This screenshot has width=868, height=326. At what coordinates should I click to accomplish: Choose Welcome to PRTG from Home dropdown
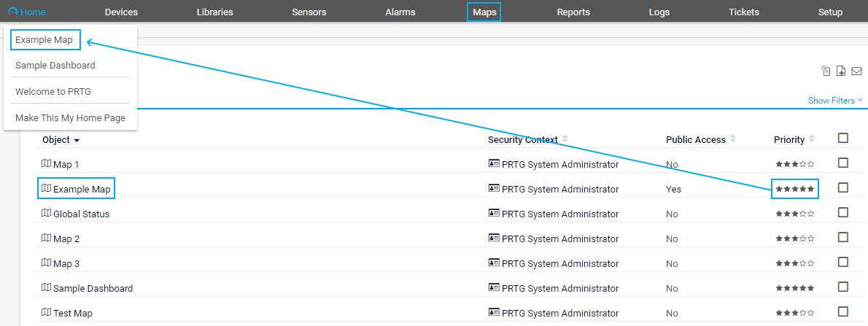click(x=53, y=91)
